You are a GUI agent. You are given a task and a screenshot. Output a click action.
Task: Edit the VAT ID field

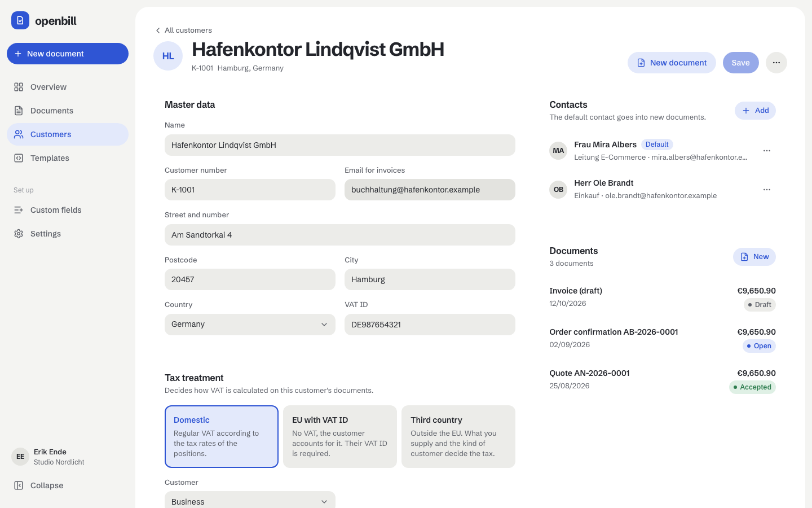coord(430,325)
